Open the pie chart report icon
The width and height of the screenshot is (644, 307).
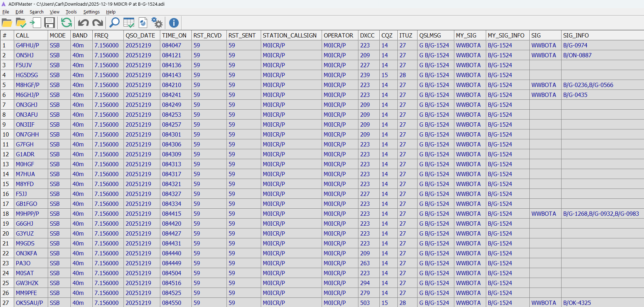coord(143,23)
